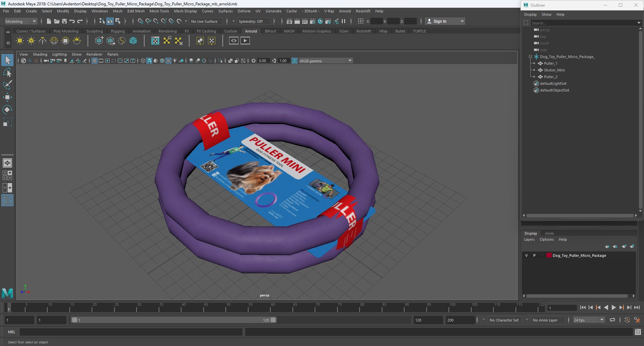Activate the Rotate tool icon

point(7,110)
